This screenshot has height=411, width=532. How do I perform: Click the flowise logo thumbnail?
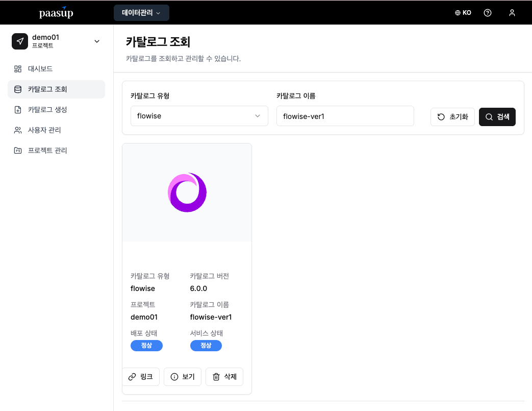pyautogui.click(x=187, y=192)
